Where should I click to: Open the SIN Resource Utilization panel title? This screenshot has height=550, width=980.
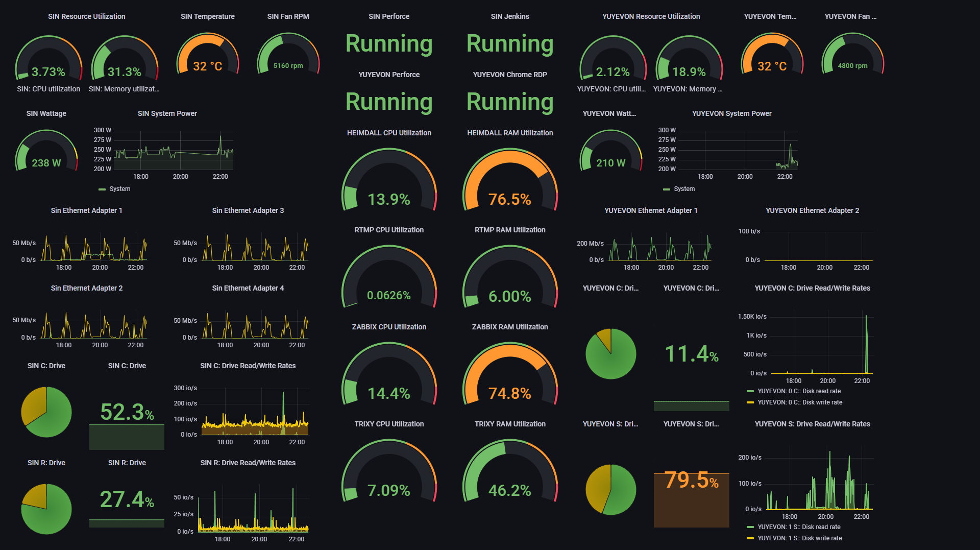tap(87, 16)
